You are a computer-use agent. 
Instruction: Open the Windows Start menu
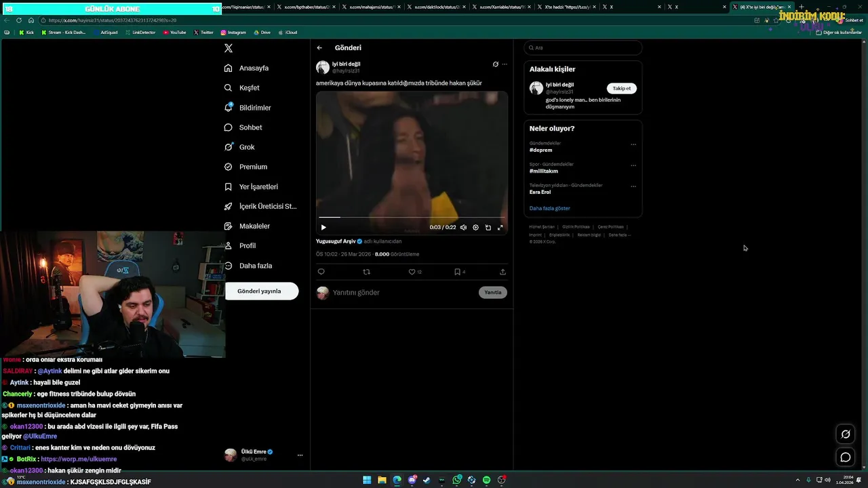coord(367,480)
